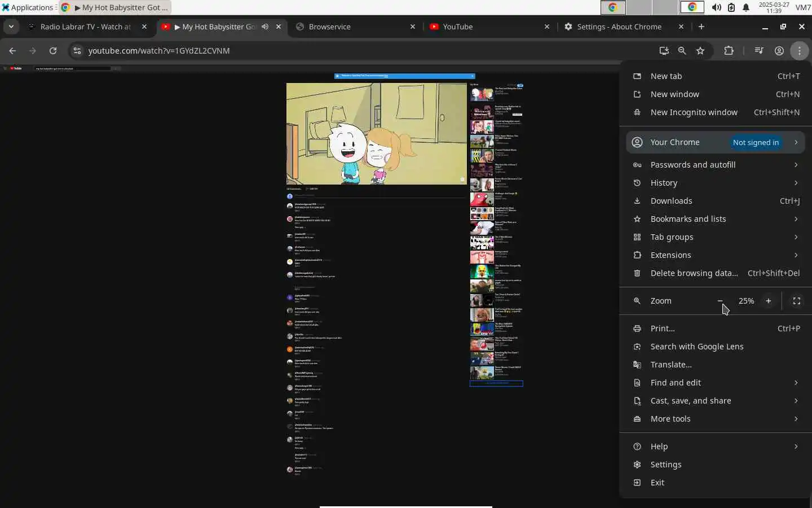Viewport: 812px width, 508px height.
Task: Click the VM7 label in the panel
Action: coord(803,7)
